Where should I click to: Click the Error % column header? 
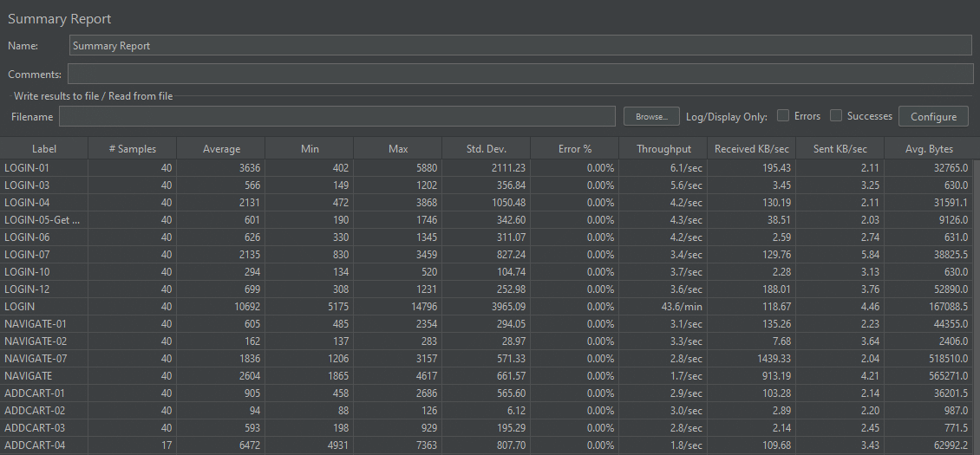[575, 149]
